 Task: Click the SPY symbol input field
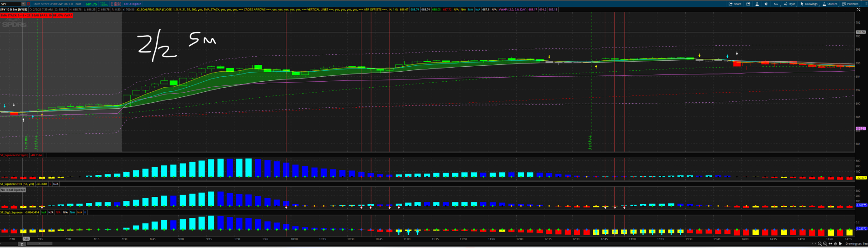pyautogui.click(x=11, y=4)
